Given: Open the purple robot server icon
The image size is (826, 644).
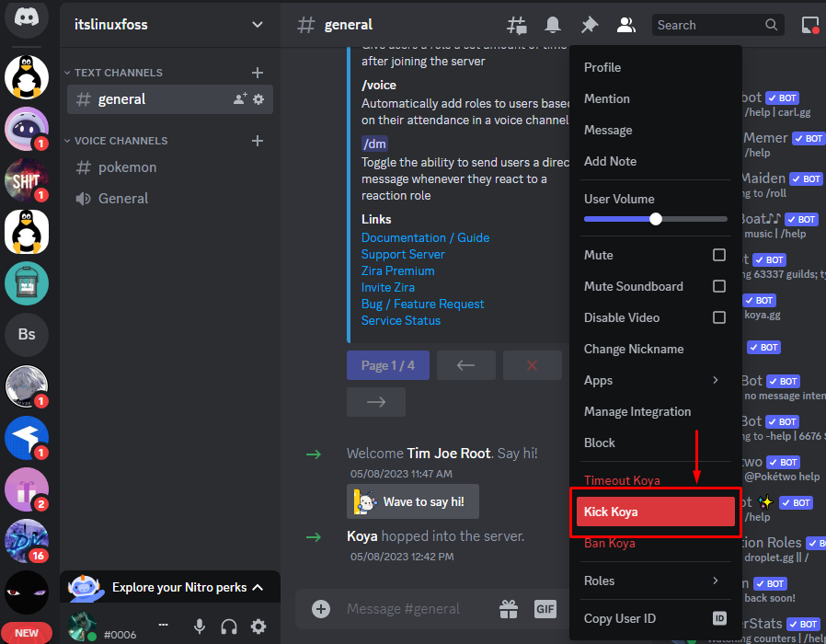Looking at the screenshot, I should coord(27,129).
